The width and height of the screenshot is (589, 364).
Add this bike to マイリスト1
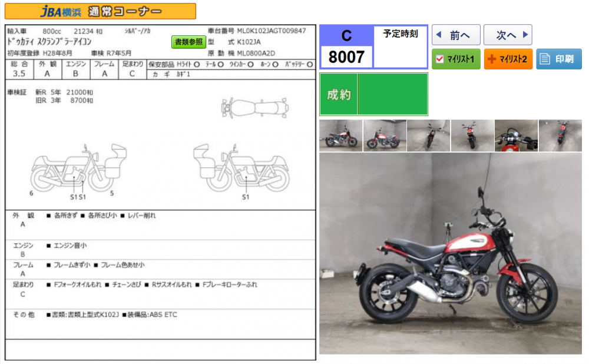click(x=456, y=59)
